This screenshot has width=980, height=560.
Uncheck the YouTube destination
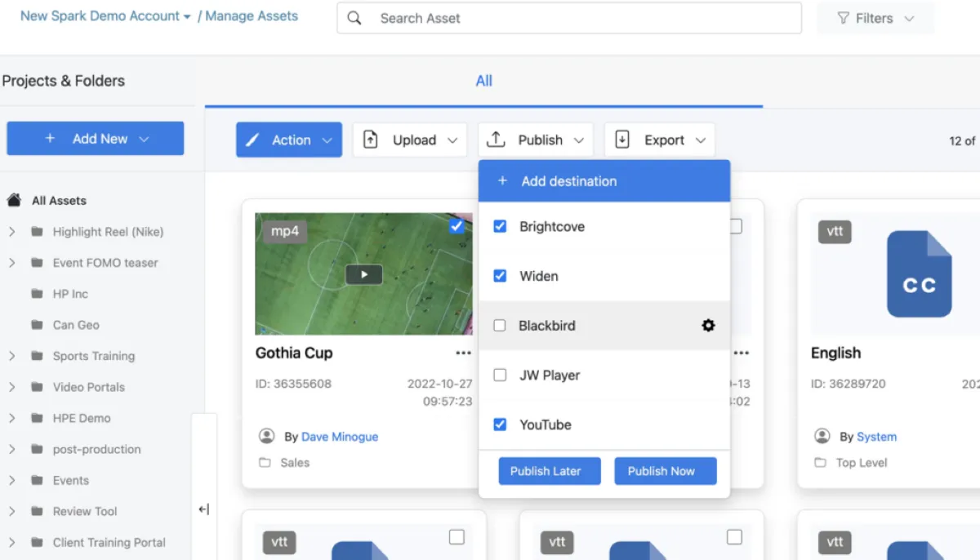coord(501,424)
